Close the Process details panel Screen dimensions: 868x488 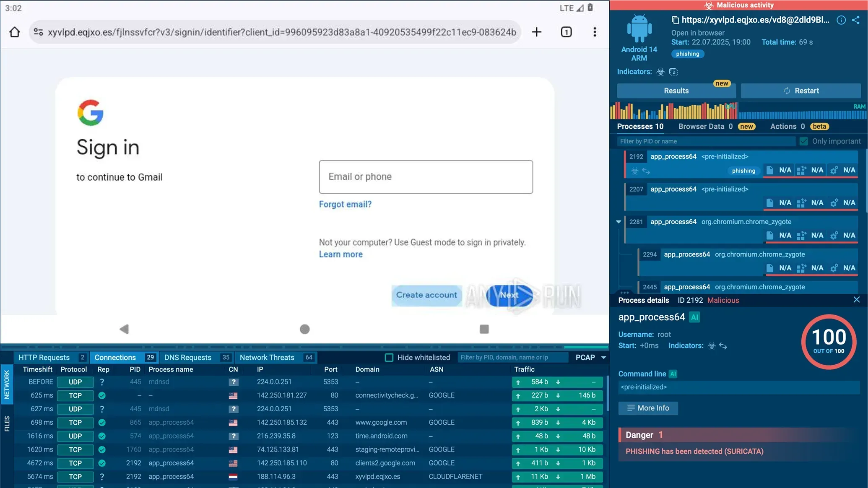point(857,300)
